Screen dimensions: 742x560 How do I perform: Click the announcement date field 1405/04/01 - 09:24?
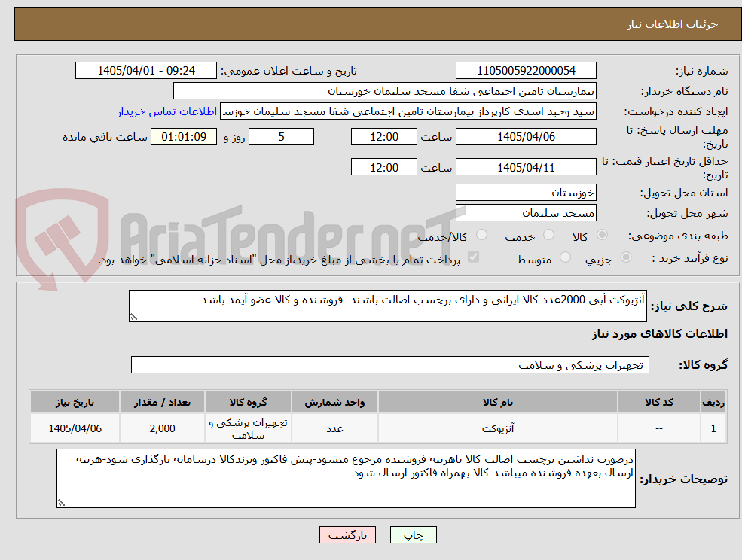click(x=145, y=71)
